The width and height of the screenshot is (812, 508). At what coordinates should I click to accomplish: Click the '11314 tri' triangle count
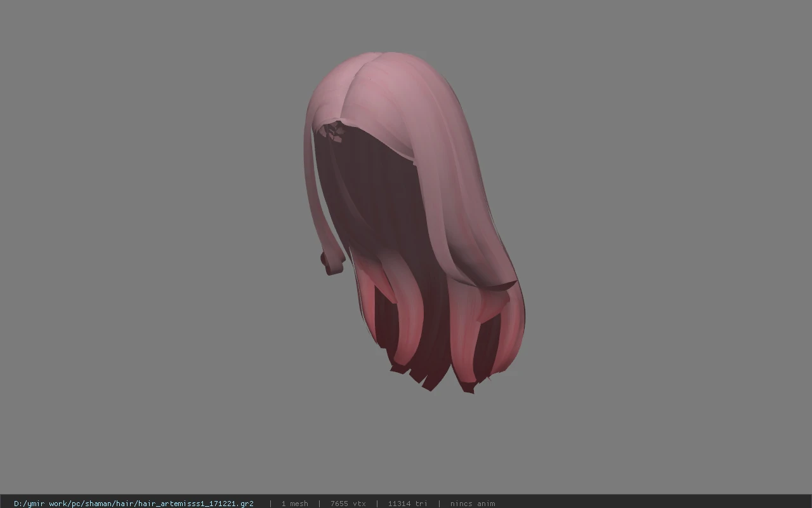tap(407, 504)
